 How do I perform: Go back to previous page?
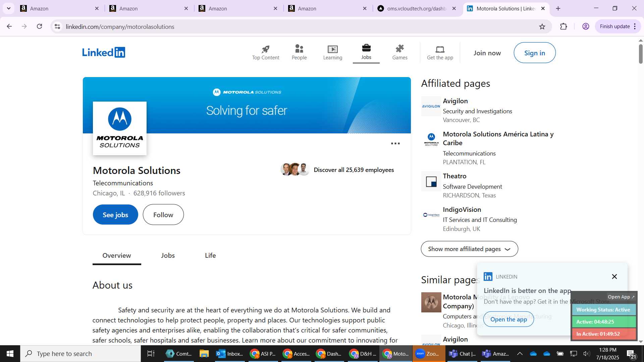tap(9, 26)
